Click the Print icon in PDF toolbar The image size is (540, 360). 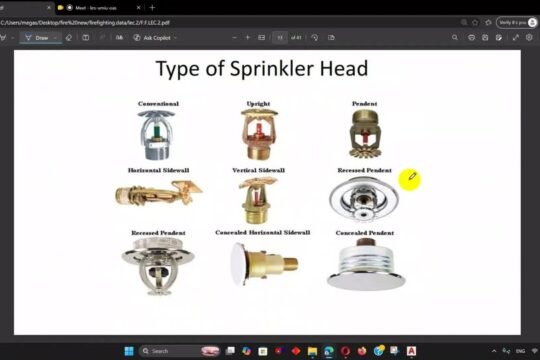471,38
